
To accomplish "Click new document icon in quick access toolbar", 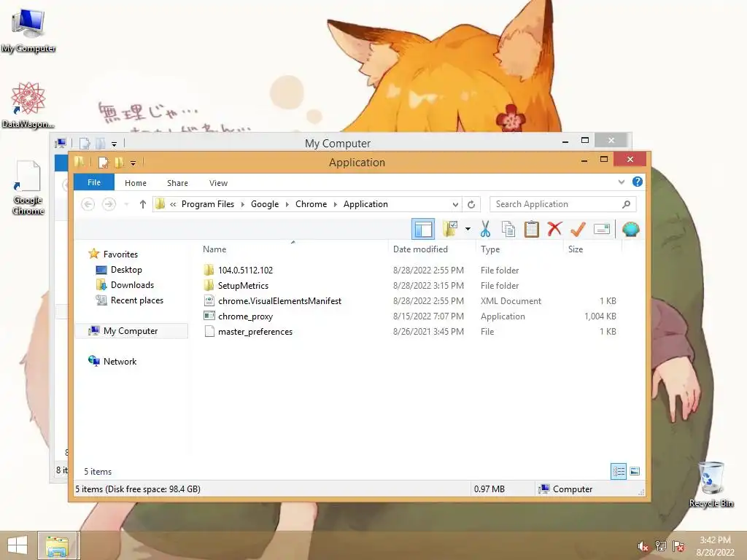I will [104, 163].
